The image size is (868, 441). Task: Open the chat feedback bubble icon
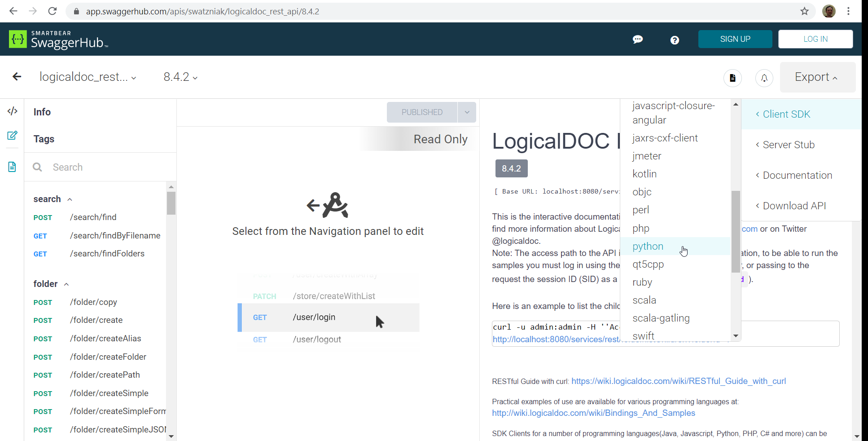(637, 40)
